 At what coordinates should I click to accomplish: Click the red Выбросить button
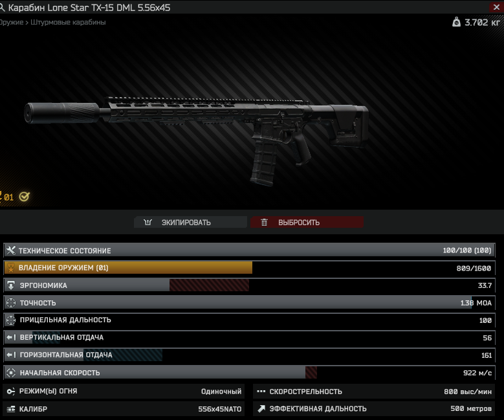tap(307, 222)
